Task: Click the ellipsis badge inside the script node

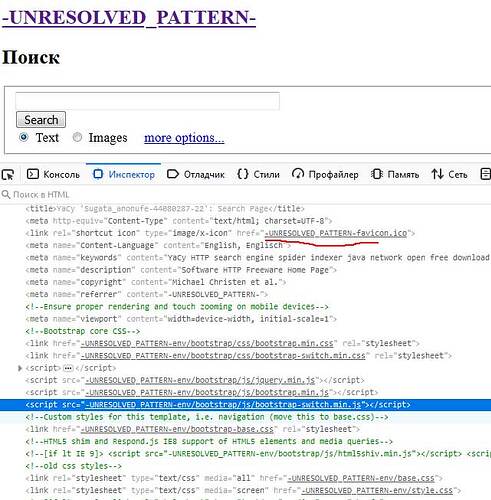Action: click(68, 368)
